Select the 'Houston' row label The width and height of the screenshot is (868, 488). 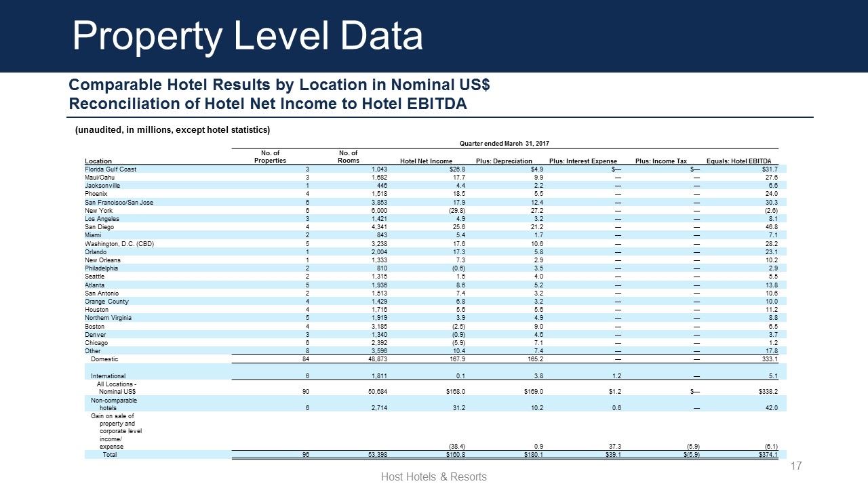pos(96,310)
